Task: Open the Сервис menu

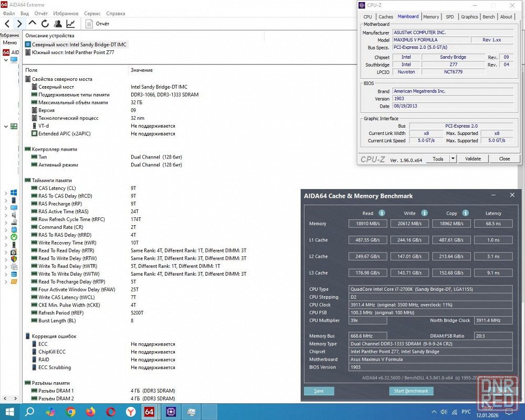Action: (x=92, y=13)
